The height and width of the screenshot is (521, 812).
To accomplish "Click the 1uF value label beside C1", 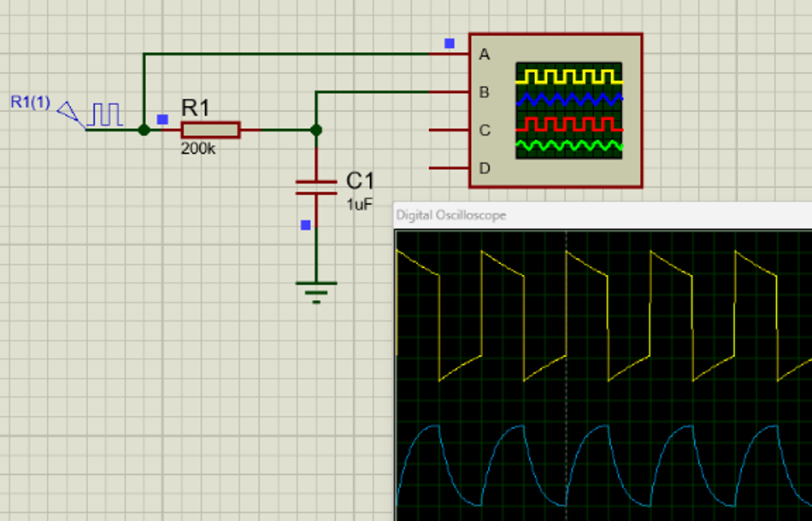I will pos(358,203).
